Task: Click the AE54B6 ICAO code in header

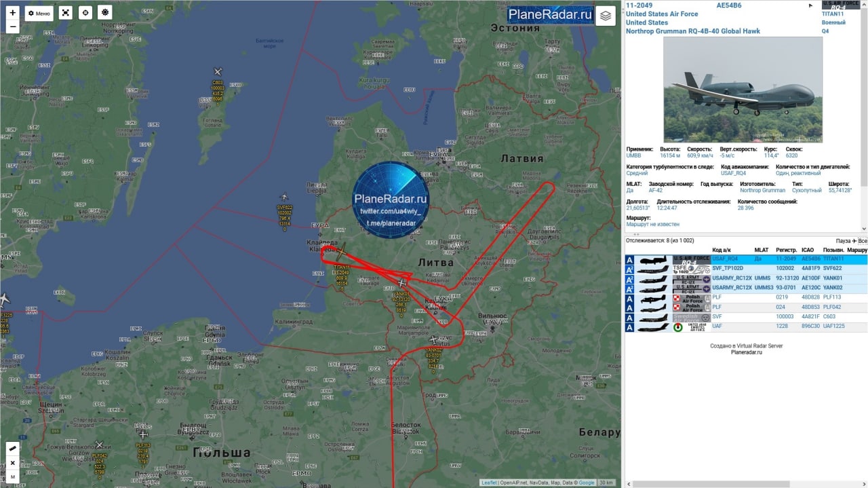Action: (729, 5)
